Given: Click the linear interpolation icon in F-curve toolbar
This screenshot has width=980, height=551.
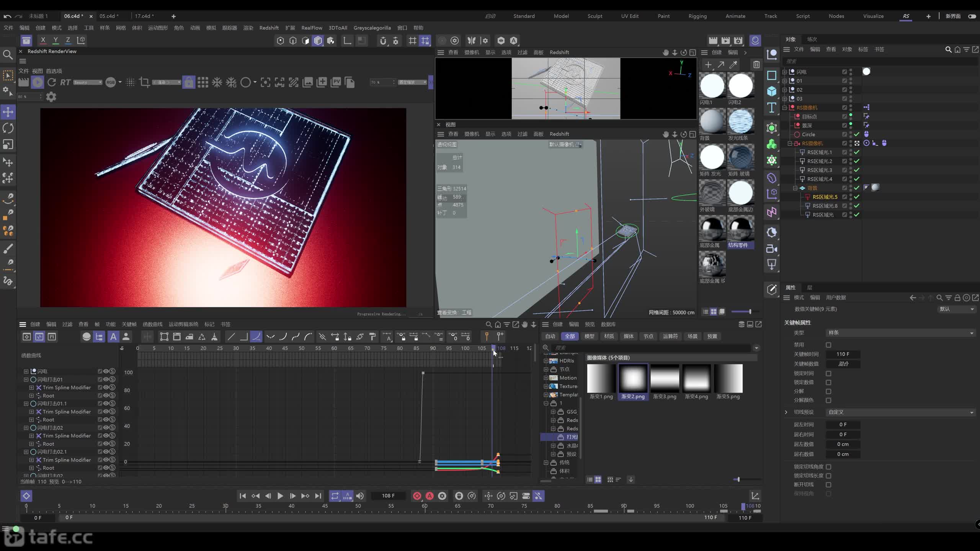Looking at the screenshot, I should [x=231, y=337].
